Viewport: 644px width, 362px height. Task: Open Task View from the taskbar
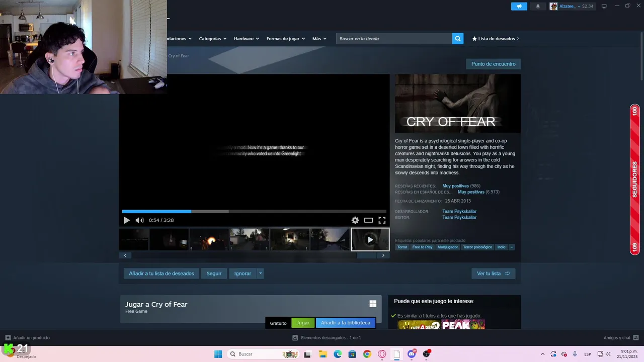click(307, 354)
